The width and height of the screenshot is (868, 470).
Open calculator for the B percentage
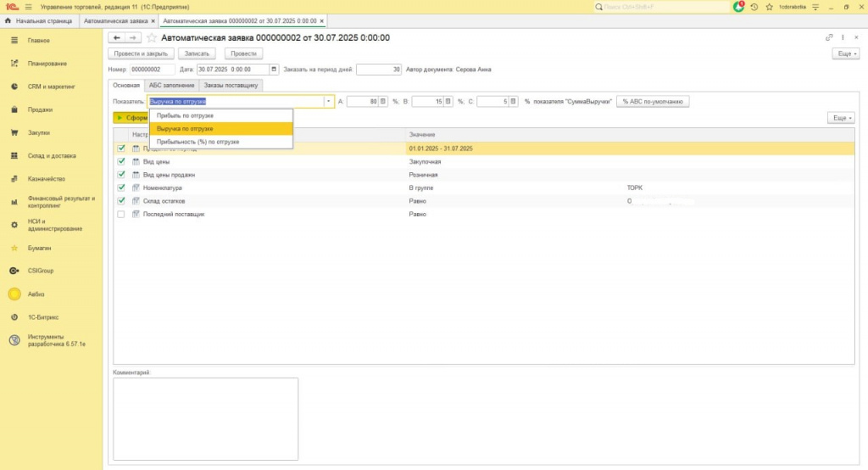(x=448, y=102)
